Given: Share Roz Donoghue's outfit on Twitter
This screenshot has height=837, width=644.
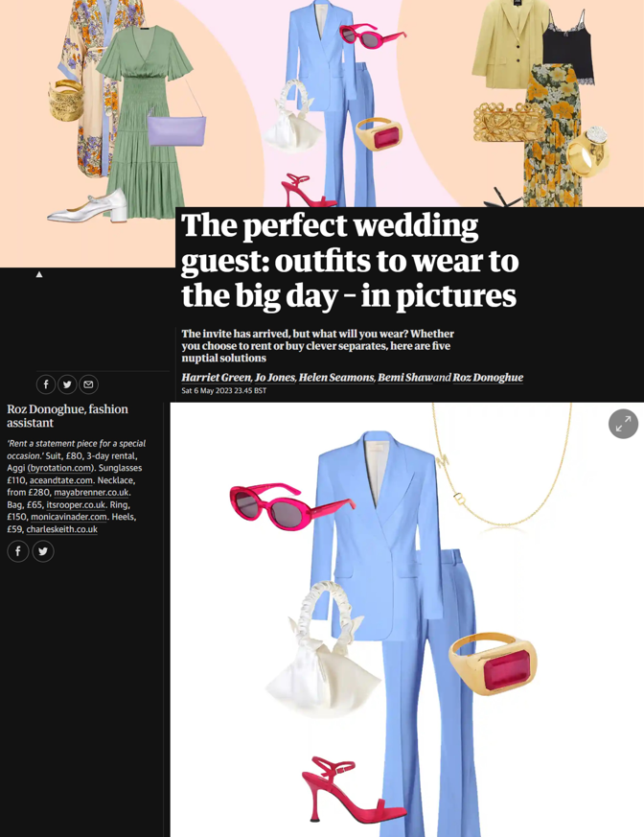Looking at the screenshot, I should coord(43,551).
